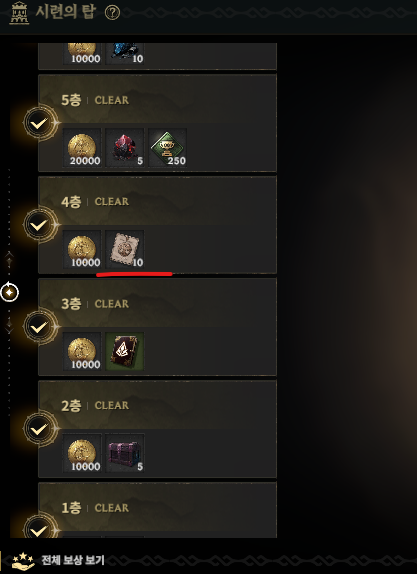417x574 pixels.
Task: Inspect the purple chest reward on 2층
Action: pyautogui.click(x=124, y=453)
